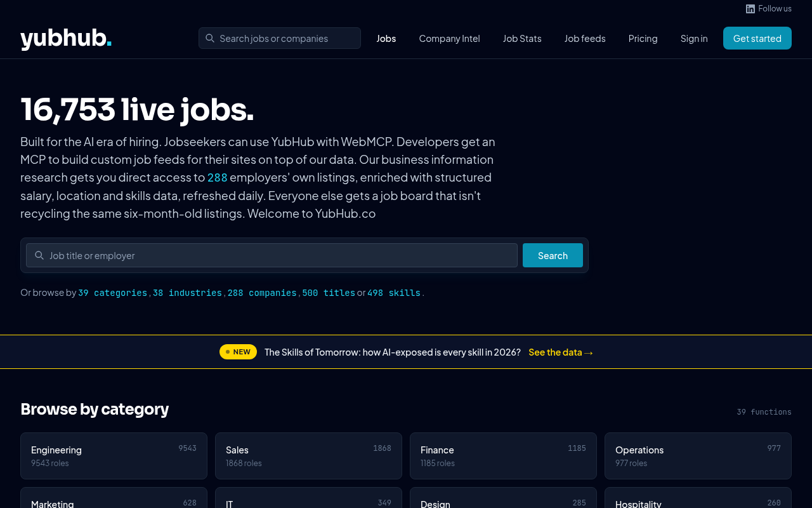Click the magnifier icon inside the job search field
The image size is (812, 508).
39,255
